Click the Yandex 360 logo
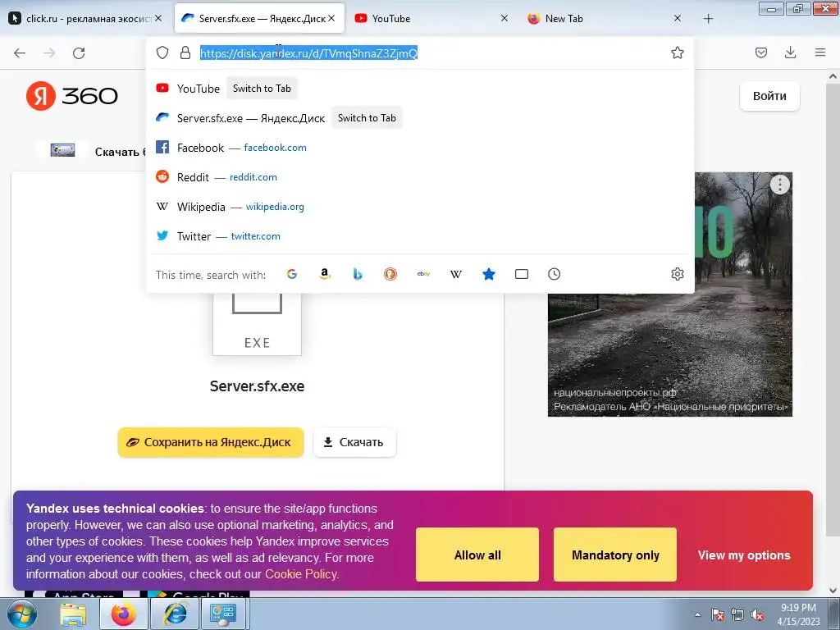 (72, 96)
